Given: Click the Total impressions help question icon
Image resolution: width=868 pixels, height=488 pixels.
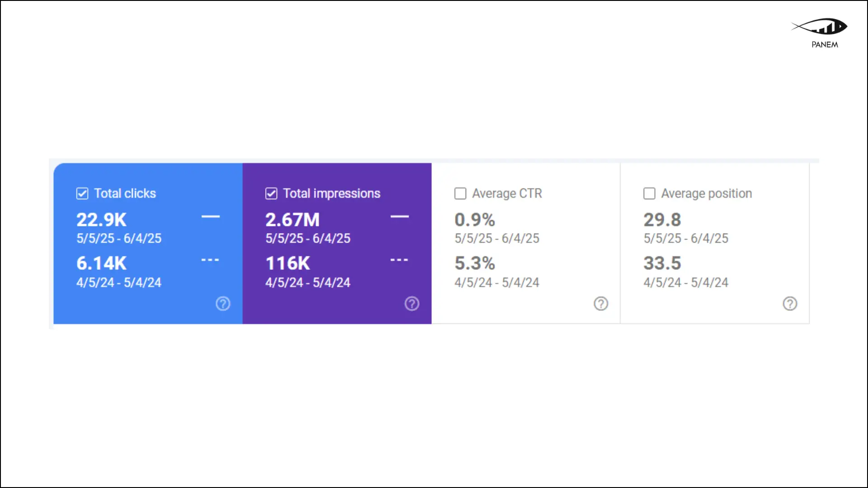Looking at the screenshot, I should tap(412, 304).
